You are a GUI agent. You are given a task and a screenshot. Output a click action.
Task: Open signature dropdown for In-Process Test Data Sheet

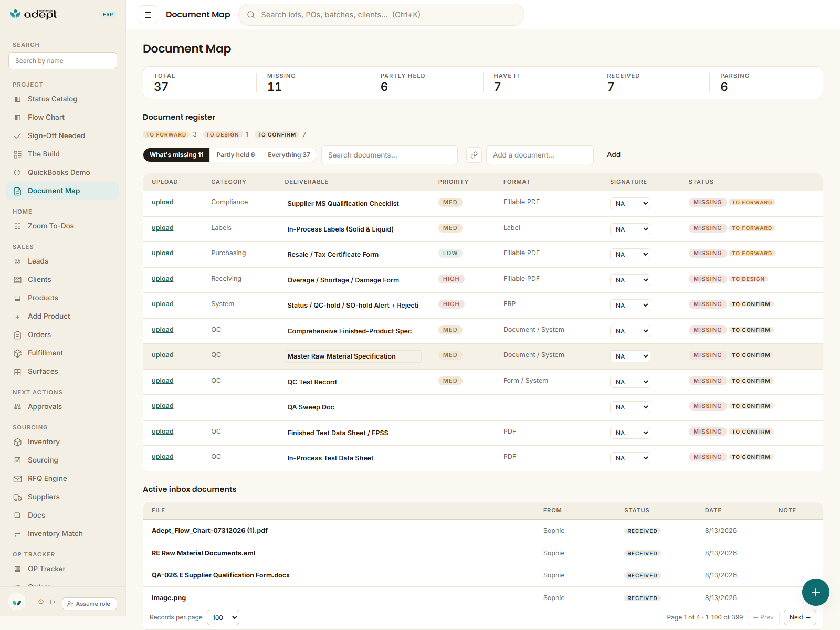[630, 458]
